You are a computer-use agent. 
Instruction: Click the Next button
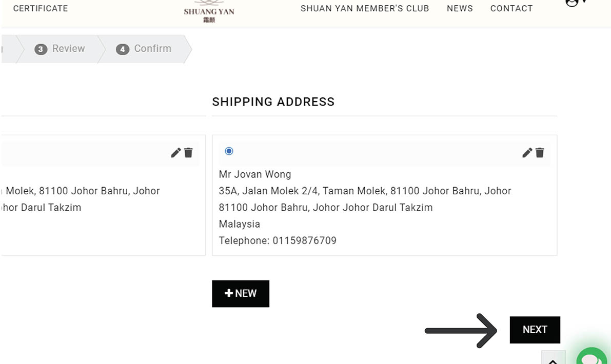pyautogui.click(x=535, y=330)
